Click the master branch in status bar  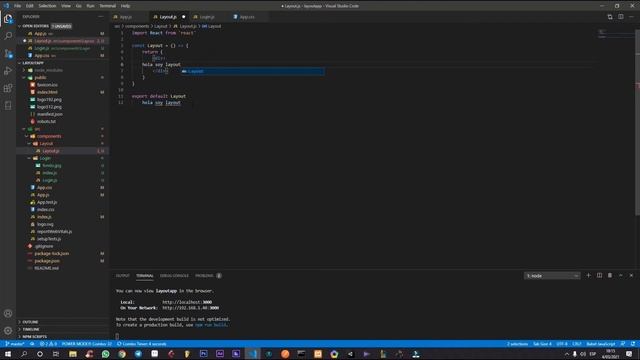coord(15,344)
